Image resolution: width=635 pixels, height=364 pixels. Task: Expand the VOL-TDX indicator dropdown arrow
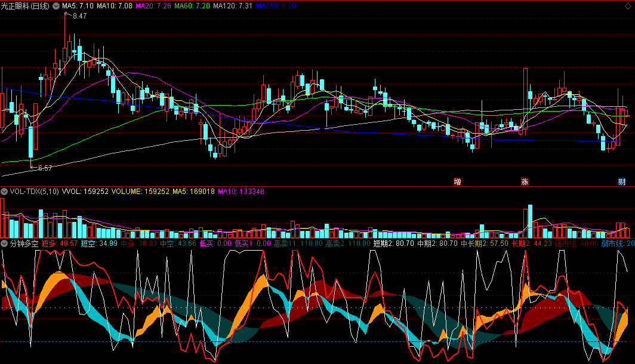[x=4, y=191]
